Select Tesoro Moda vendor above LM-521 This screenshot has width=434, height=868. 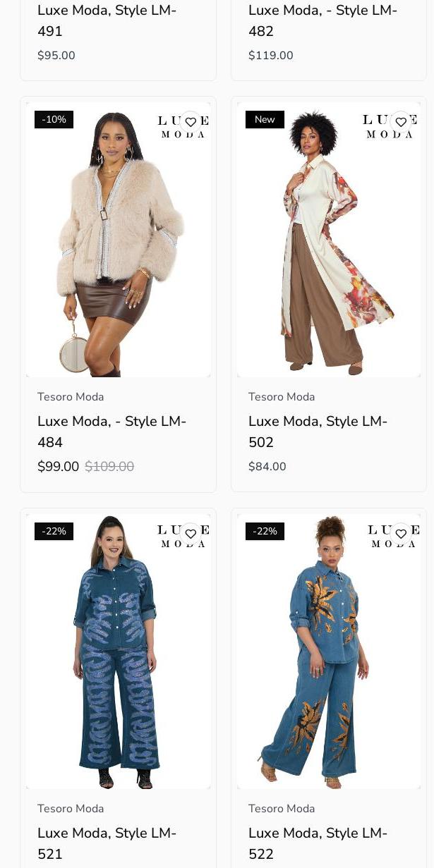[x=71, y=809]
